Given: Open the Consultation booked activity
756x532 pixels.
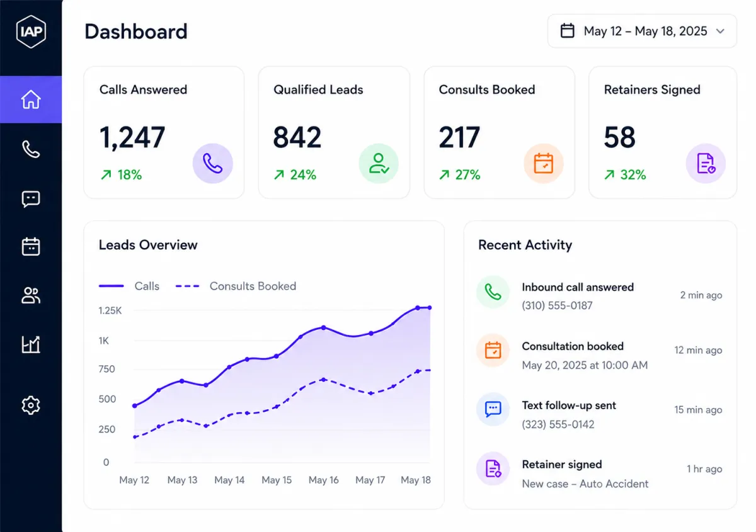Looking at the screenshot, I should click(x=600, y=354).
